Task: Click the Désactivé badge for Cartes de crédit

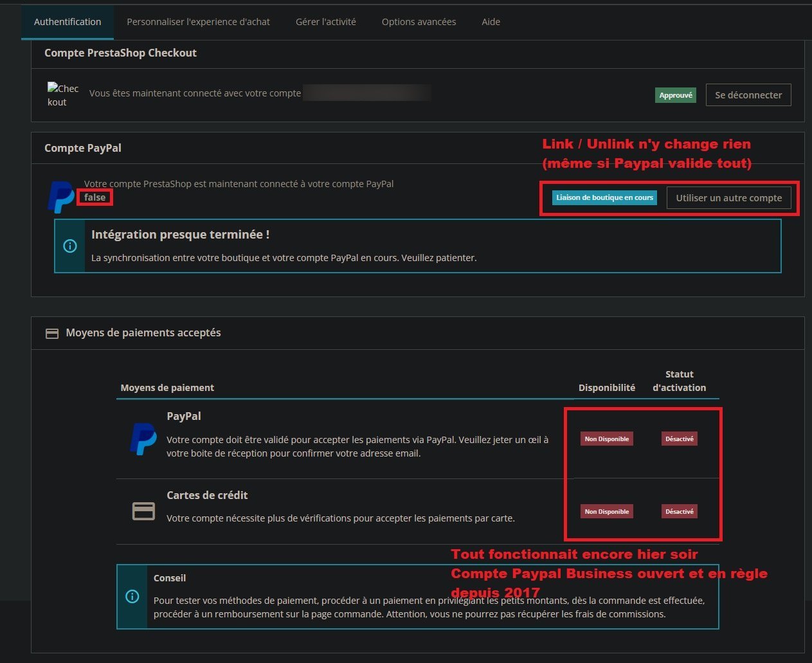Action: click(680, 511)
